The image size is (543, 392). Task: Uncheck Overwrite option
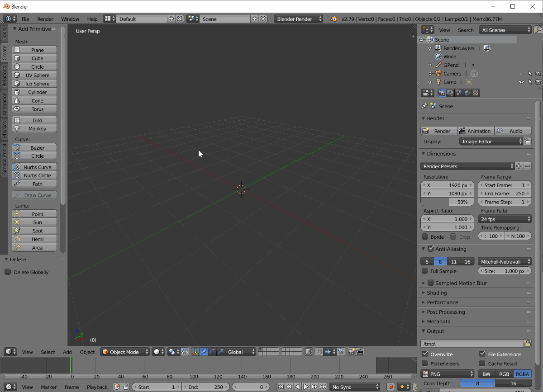tap(425, 354)
